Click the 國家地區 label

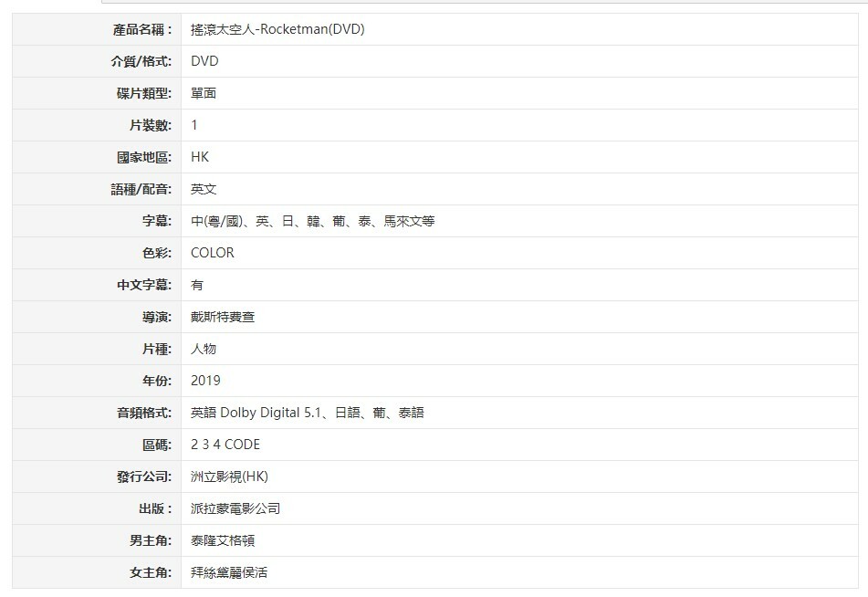coord(144,157)
